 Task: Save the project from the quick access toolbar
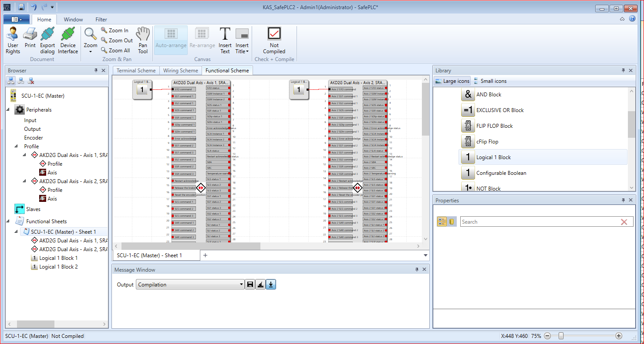tap(21, 7)
